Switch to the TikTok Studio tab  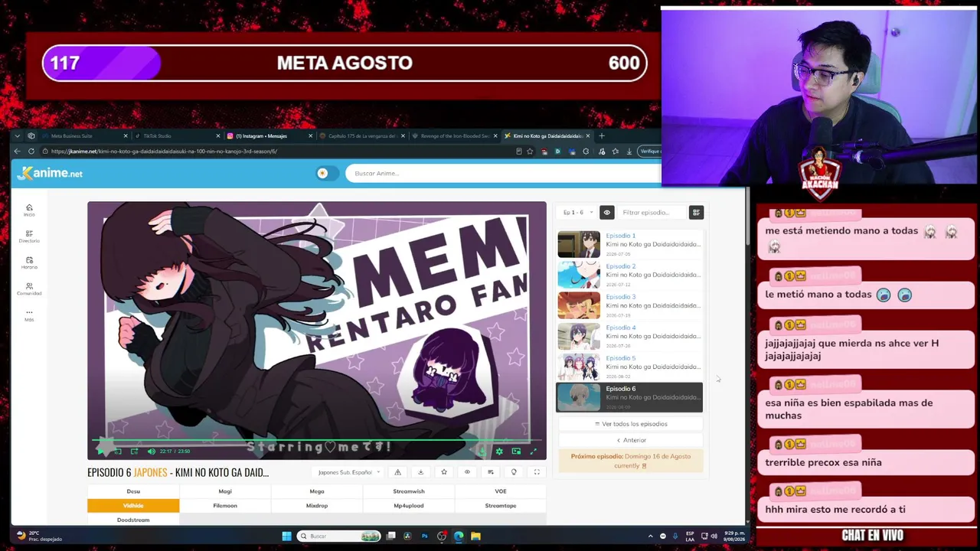pos(176,136)
